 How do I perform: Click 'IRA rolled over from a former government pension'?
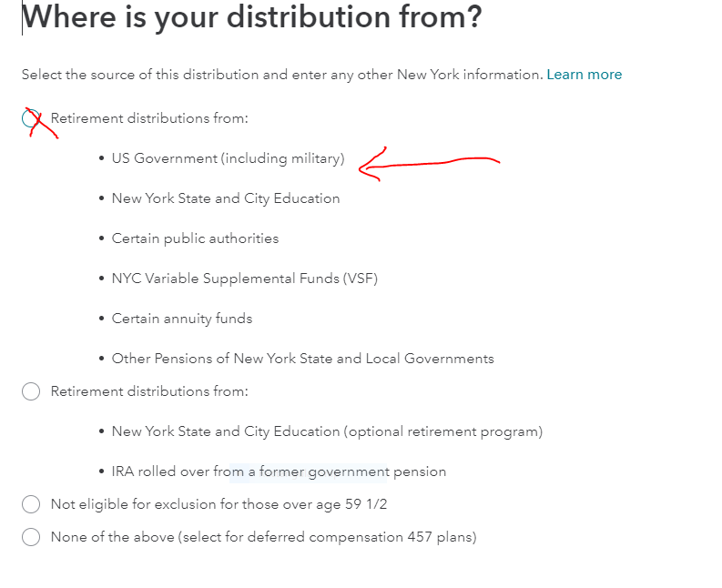[x=279, y=471]
